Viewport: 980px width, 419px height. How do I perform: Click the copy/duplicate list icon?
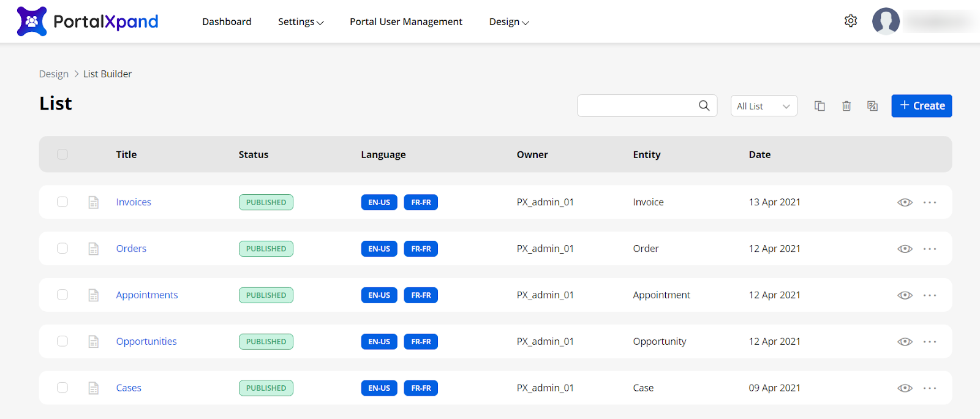point(820,106)
